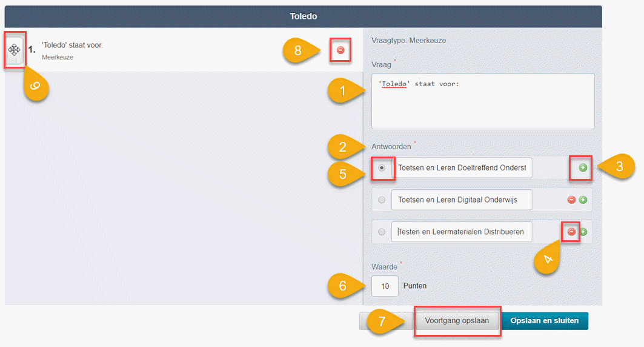Click the Waarde points field showing 10
This screenshot has height=347, width=644.
(385, 286)
